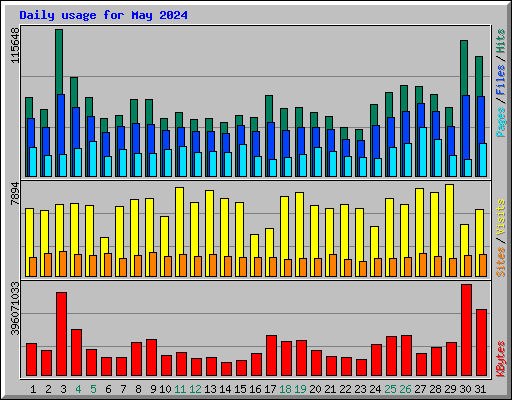Viewport: 512px width, 400px height.
Task: Click green weekend day label 25
Action: pos(390,389)
